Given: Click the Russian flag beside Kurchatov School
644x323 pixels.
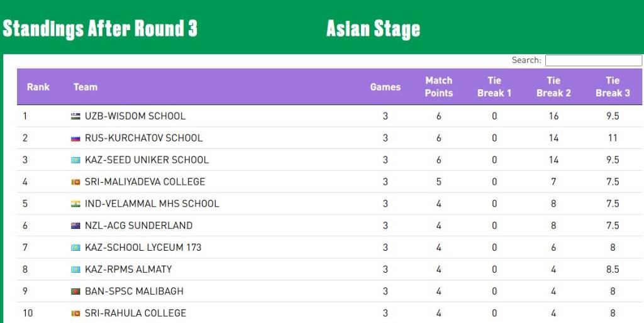Looking at the screenshot, I should tap(75, 138).
